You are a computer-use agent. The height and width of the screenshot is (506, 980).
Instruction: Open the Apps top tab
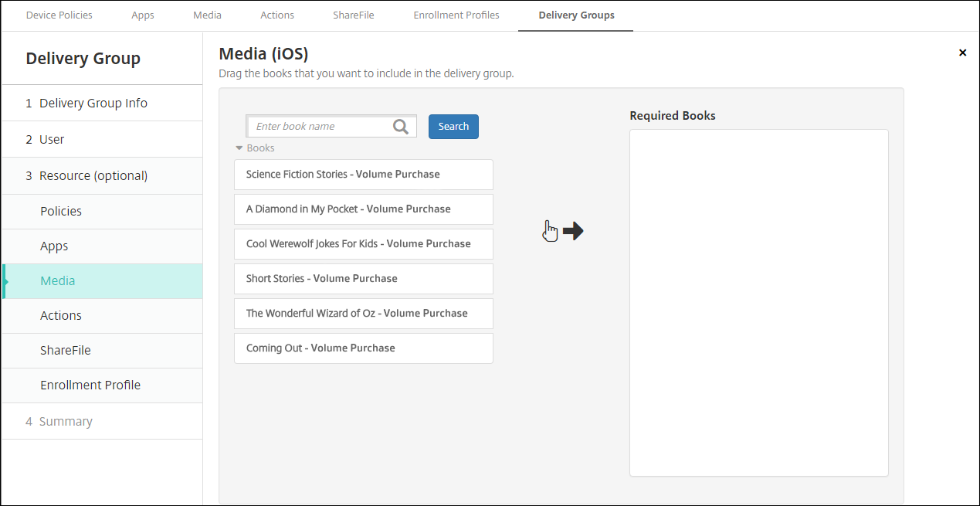(x=143, y=15)
